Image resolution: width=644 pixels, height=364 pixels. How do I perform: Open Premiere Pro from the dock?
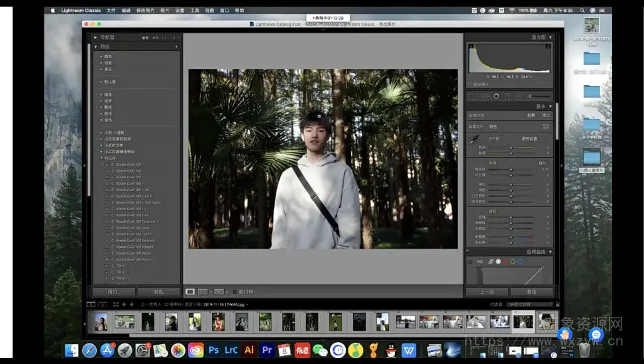point(267,349)
